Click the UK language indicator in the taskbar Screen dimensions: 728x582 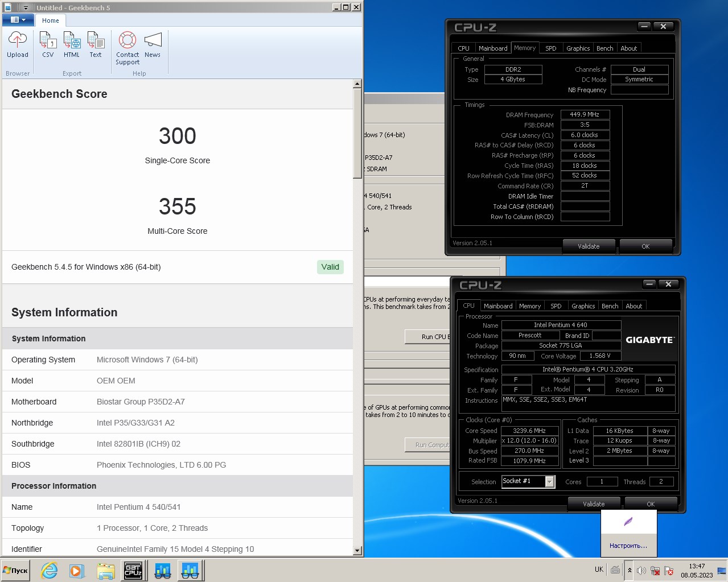599,569
